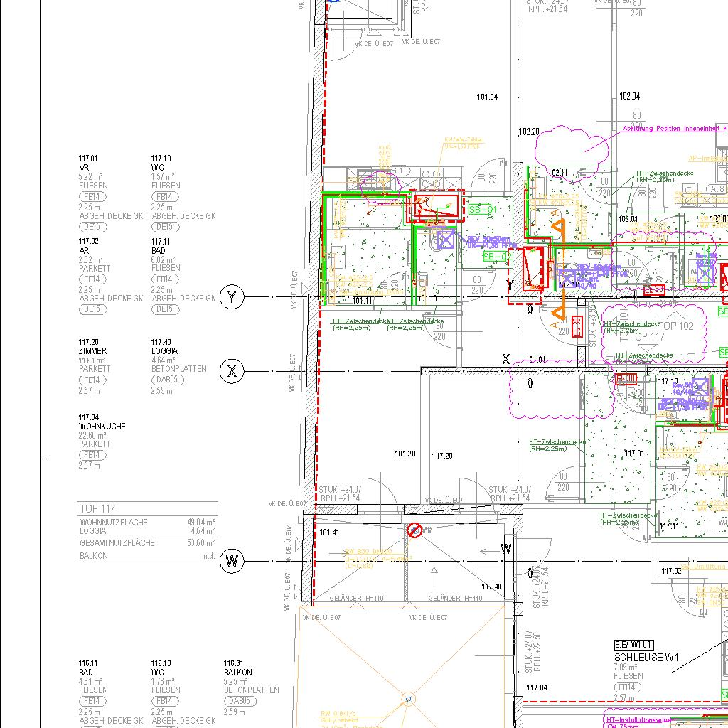
Task: Click room number 101.04 in the plan
Action: pyautogui.click(x=487, y=97)
